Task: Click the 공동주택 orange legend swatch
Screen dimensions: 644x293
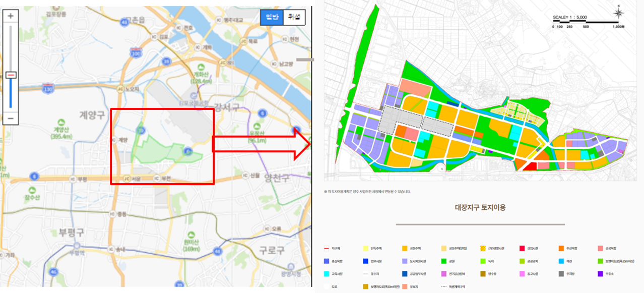Action: click(x=405, y=249)
